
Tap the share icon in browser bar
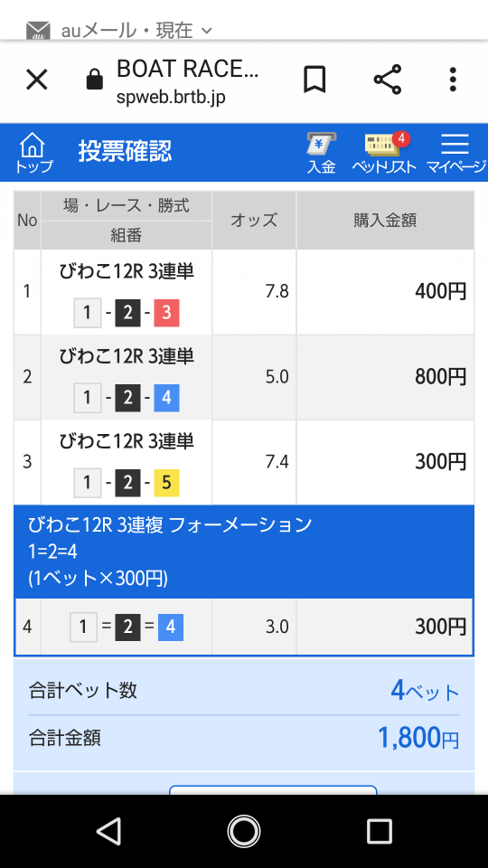[388, 80]
